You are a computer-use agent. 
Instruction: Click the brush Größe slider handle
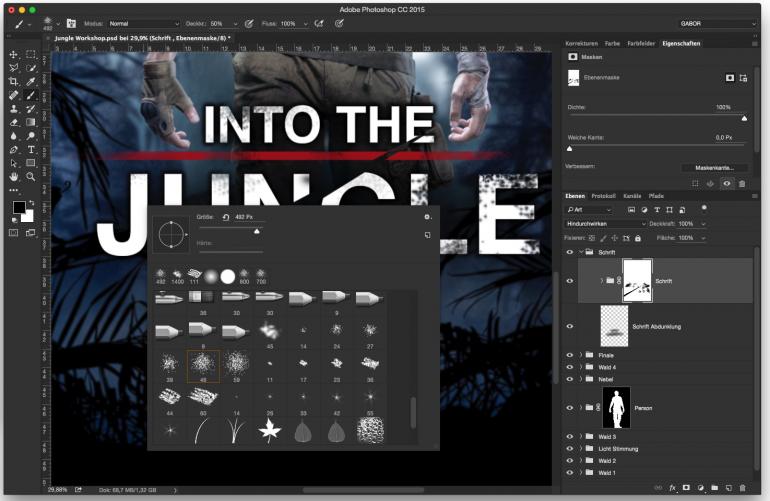click(256, 231)
